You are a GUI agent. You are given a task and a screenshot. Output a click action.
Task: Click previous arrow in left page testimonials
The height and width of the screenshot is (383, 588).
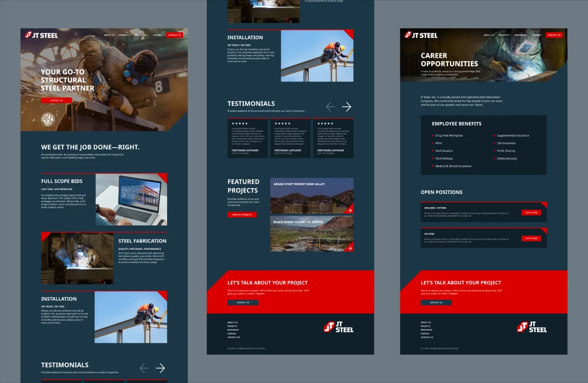pyautogui.click(x=144, y=368)
